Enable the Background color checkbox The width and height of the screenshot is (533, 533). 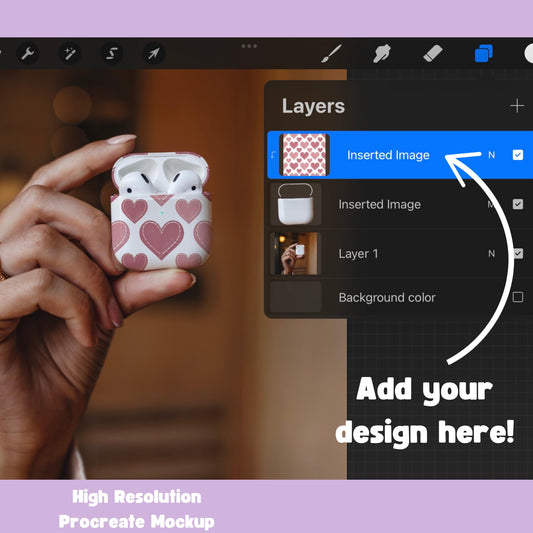(517, 297)
